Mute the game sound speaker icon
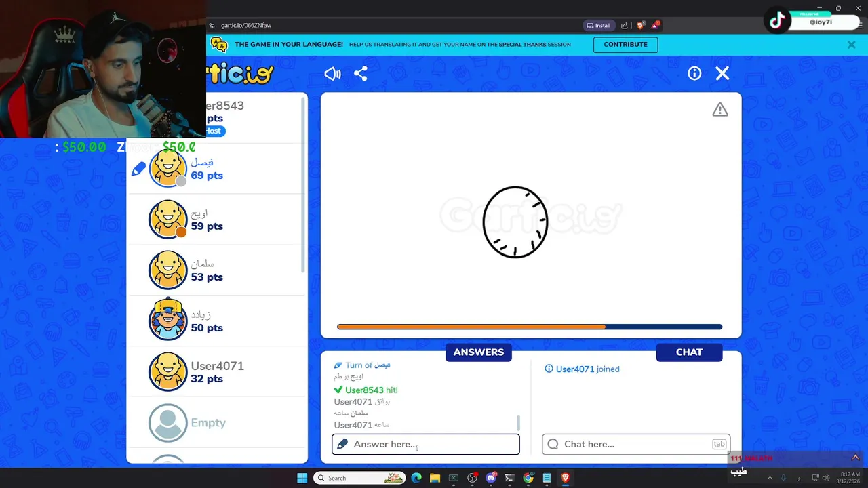The height and width of the screenshot is (488, 868). (332, 74)
